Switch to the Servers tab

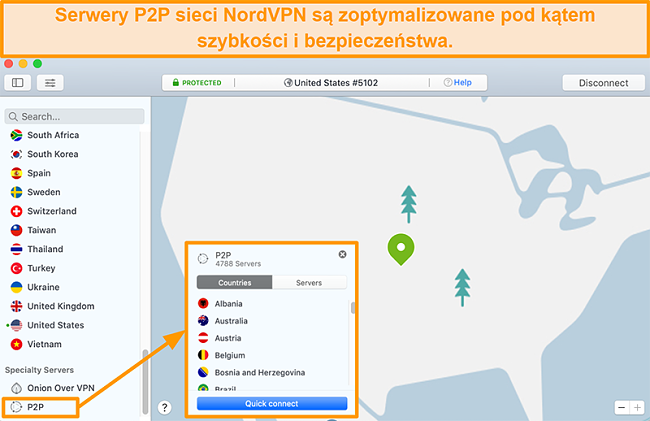(x=309, y=283)
